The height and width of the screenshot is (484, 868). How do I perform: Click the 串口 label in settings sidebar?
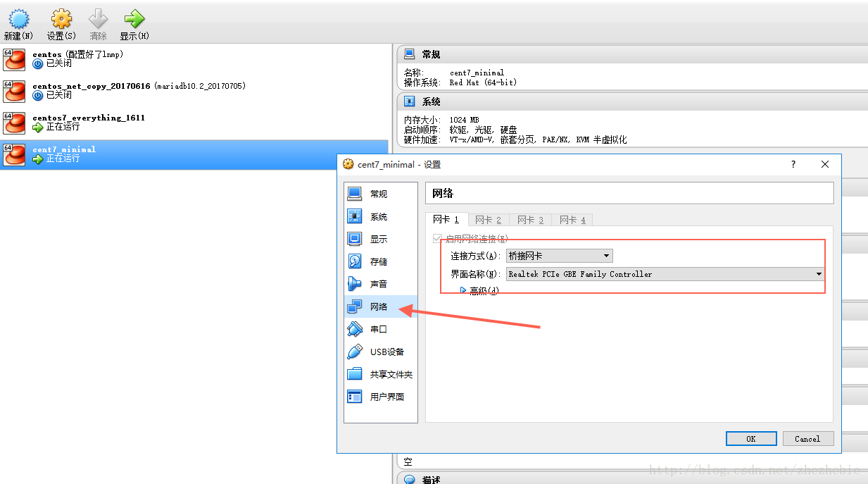[x=379, y=329]
